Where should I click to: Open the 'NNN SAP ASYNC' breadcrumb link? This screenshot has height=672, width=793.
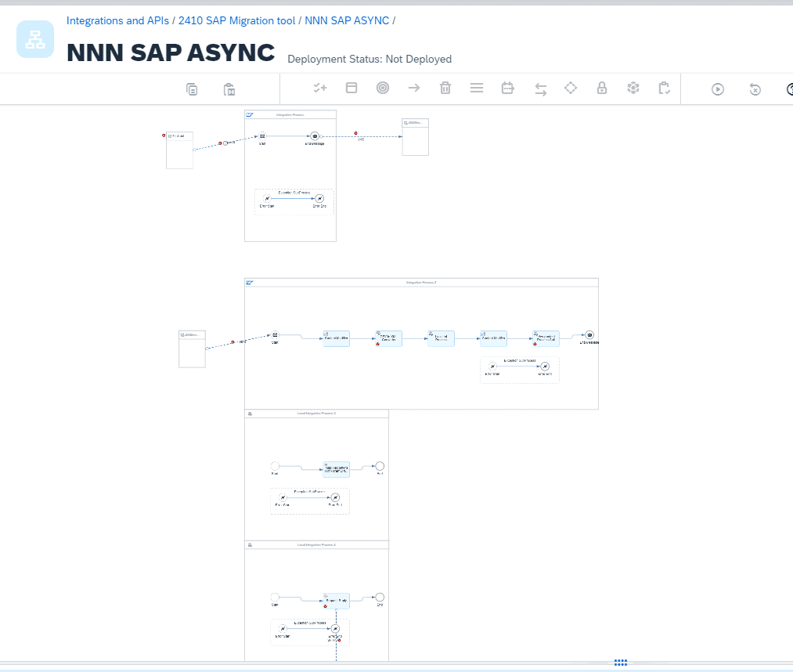(x=347, y=20)
